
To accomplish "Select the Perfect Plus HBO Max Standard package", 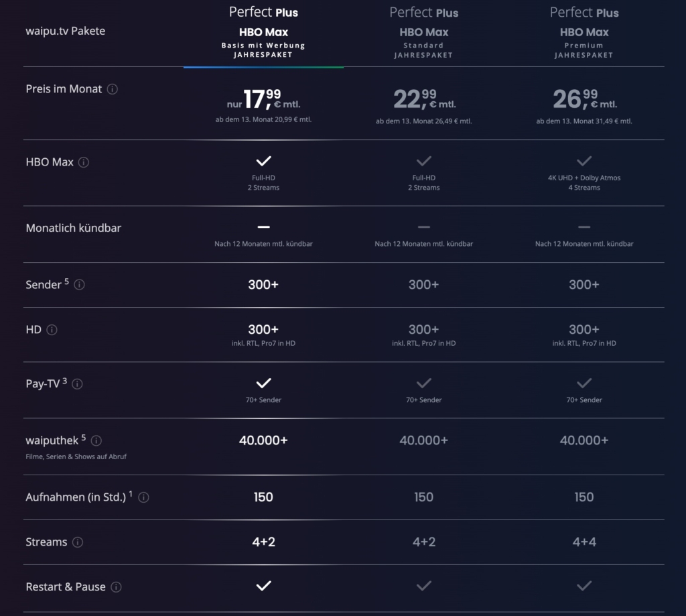I will click(423, 32).
